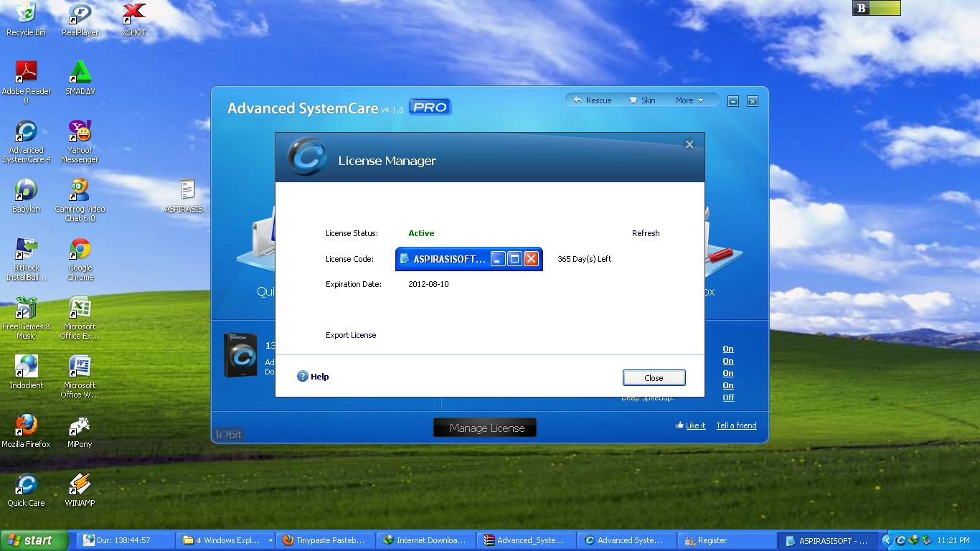Click the Active license status text
Image resolution: width=980 pixels, height=551 pixels.
[x=421, y=233]
